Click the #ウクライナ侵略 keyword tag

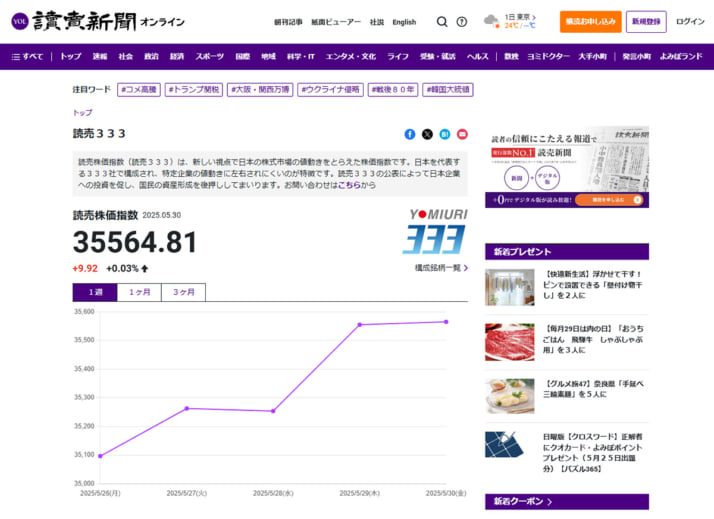point(330,90)
